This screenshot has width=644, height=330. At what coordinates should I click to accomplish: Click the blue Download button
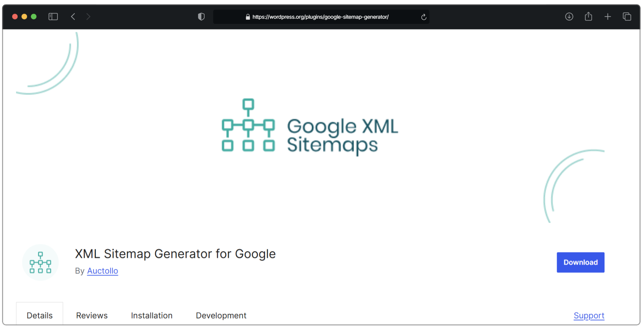[580, 262]
